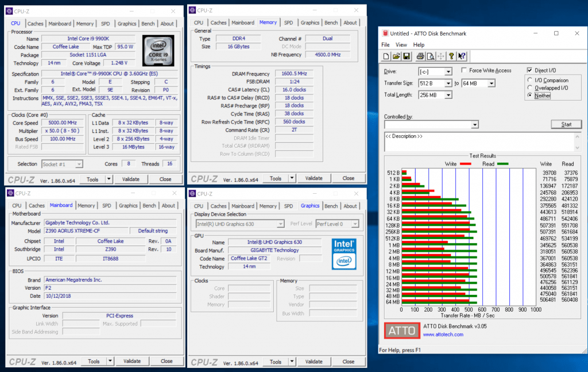Click the Description text box in ATTO
The height and width of the screenshot is (372, 588).
pyautogui.click(x=479, y=141)
